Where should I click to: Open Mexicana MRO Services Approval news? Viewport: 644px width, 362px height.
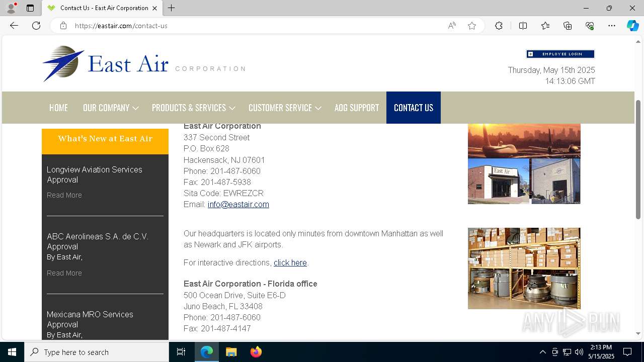click(90, 319)
